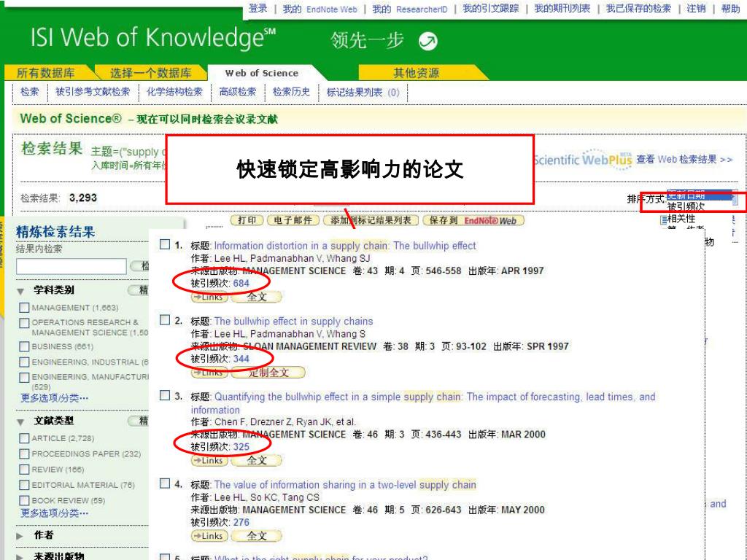The image size is (747, 560).
Task: Collapse the 学科类别 section
Action: [x=20, y=291]
